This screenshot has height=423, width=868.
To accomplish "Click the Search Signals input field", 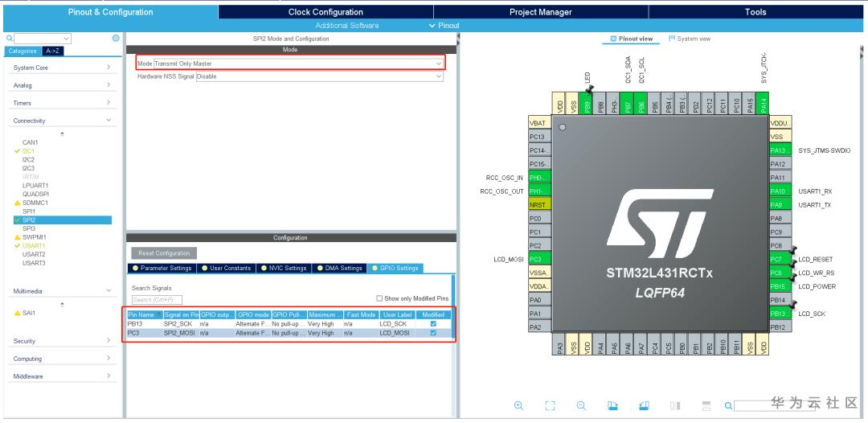I will click(157, 300).
